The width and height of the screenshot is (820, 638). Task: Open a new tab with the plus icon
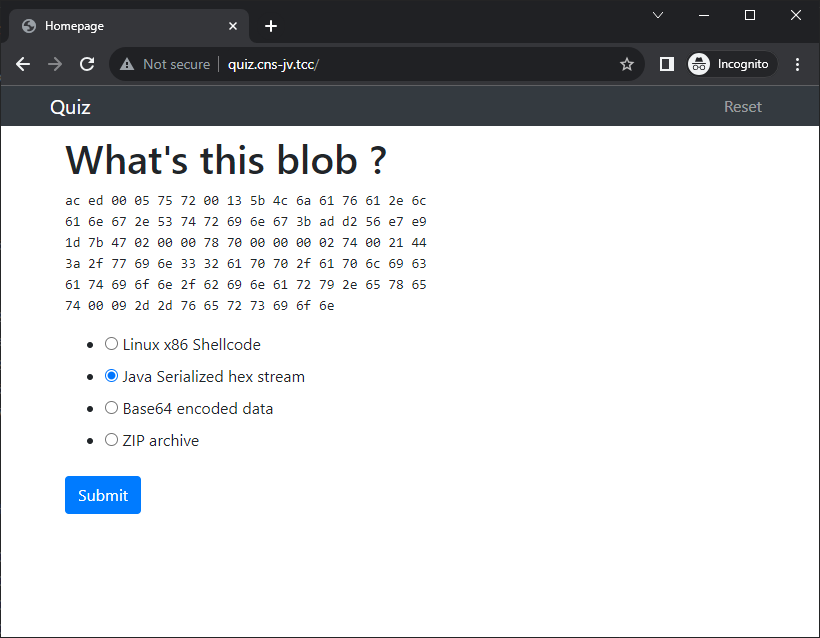[x=270, y=26]
